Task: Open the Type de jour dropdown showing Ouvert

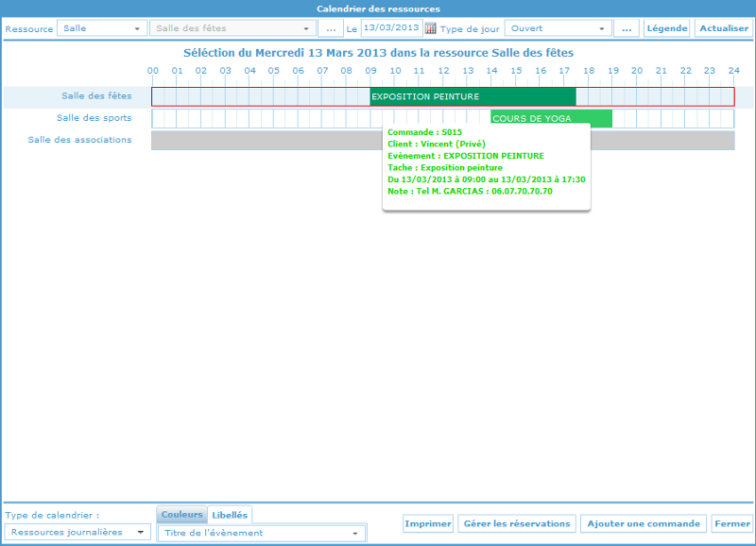Action: [558, 28]
